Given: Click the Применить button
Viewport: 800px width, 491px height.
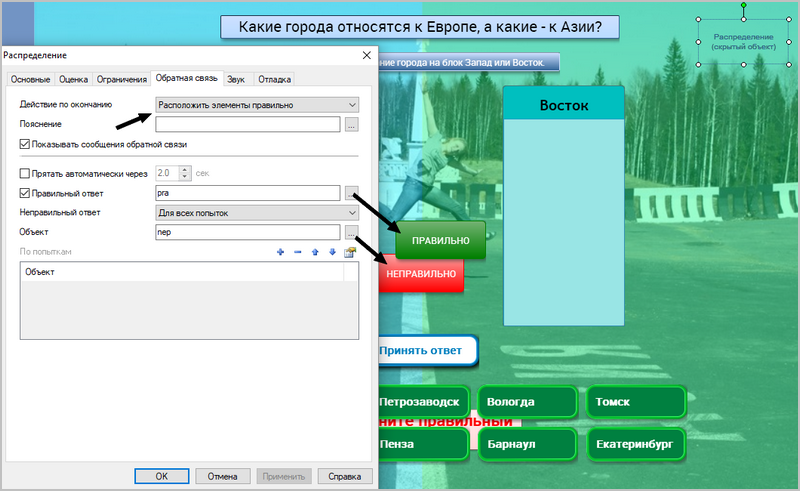Looking at the screenshot, I should tap(284, 476).
